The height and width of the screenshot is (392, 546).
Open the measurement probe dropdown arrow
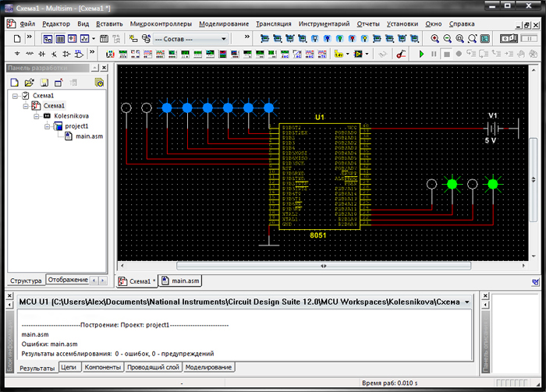(347, 55)
